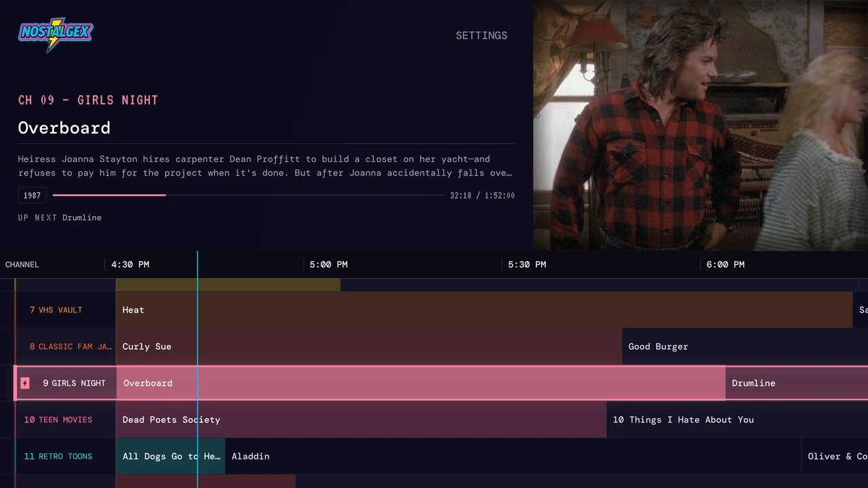
Task: Click the Heiress Joanna Stayton description text
Action: tap(265, 166)
